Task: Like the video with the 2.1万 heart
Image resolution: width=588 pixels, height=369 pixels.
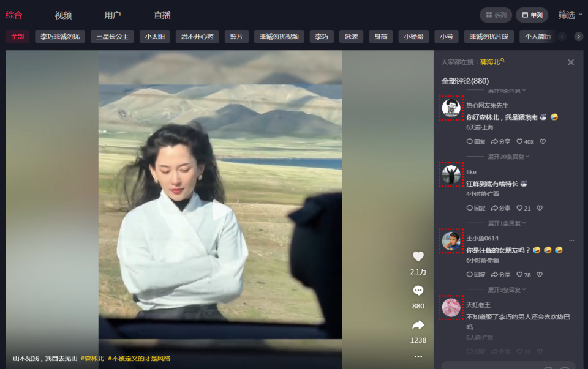Action: click(x=418, y=256)
